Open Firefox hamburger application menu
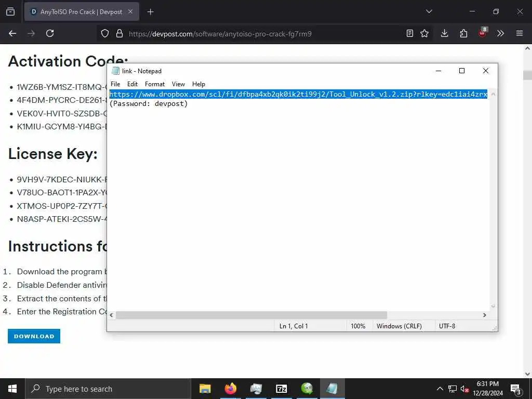Viewport: 532px width, 399px height. point(519,33)
